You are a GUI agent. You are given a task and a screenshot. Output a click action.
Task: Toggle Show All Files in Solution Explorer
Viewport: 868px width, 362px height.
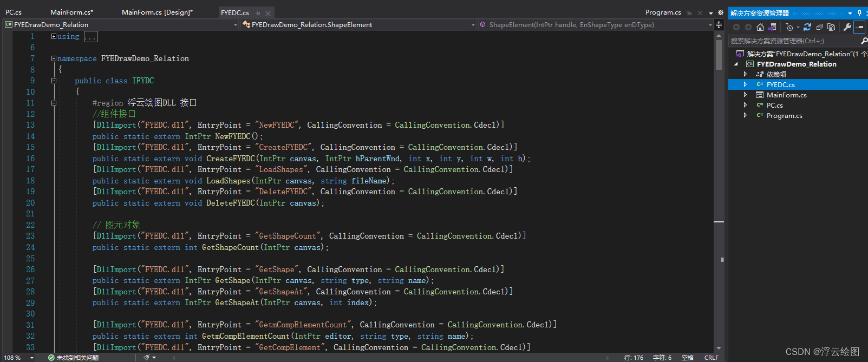click(x=831, y=27)
